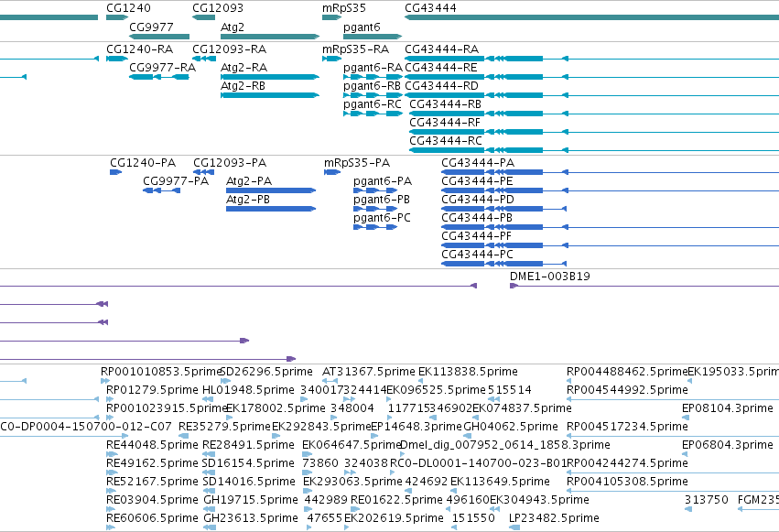Select transcript pgant6-RC
Viewport: 779px width, 532px height.
pos(373,114)
